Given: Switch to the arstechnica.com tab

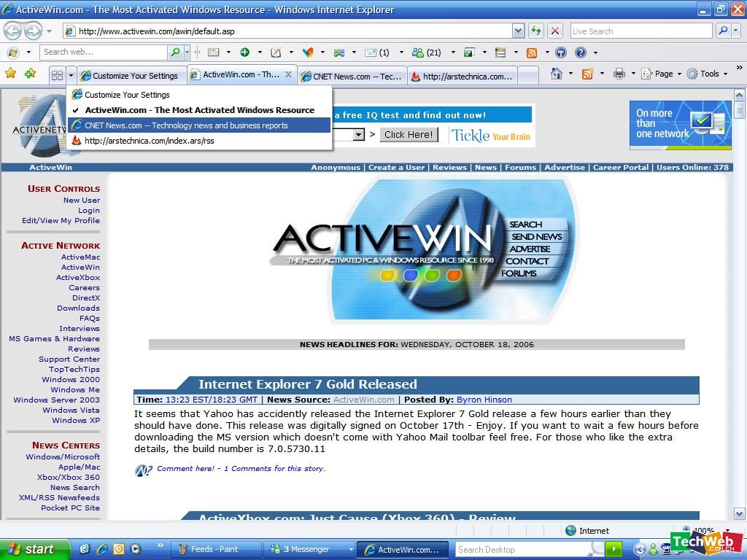Looking at the screenshot, I should pyautogui.click(x=462, y=76).
